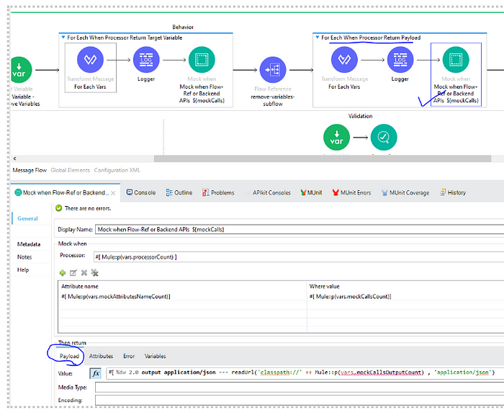This screenshot has height=420, width=504.
Task: Open the MUnit Coverage tab
Action: [x=405, y=192]
